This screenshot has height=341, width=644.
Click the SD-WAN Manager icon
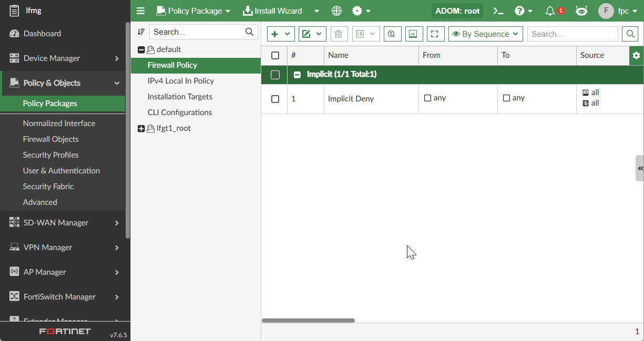click(x=14, y=223)
